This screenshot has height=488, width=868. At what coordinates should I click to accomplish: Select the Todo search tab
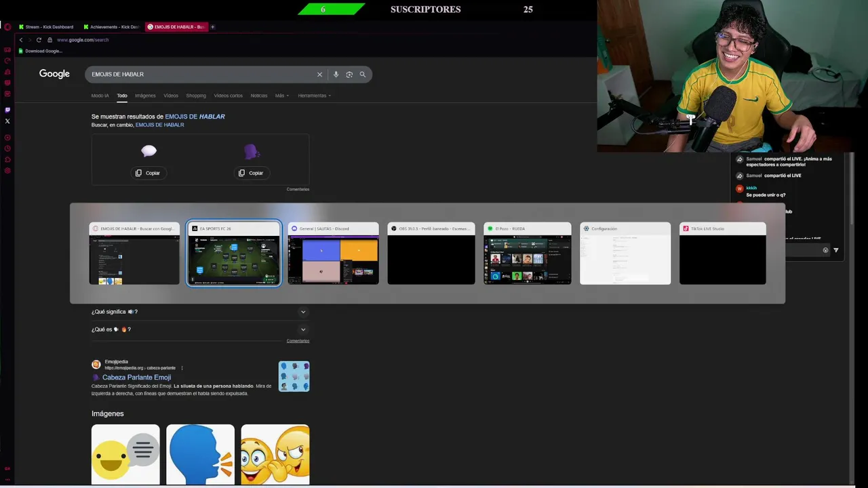122,96
